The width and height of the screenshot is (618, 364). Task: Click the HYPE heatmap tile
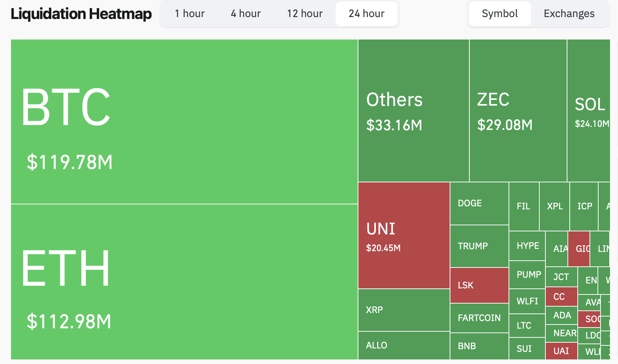[x=527, y=246]
